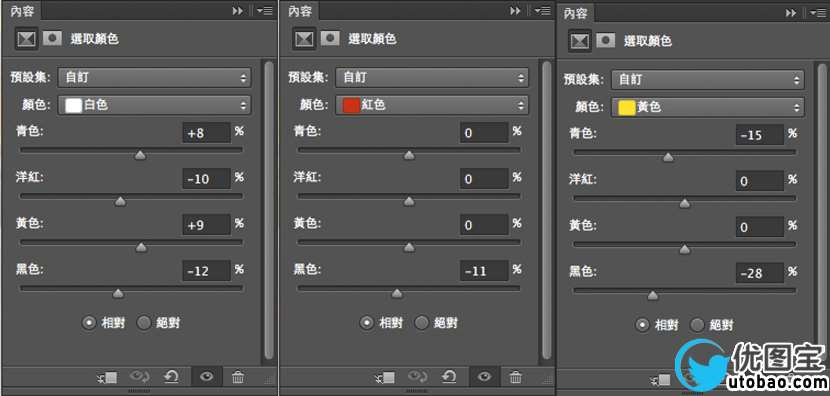Open the 顏色 dropdown showing 白色
The width and height of the screenshot is (830, 396).
[154, 105]
